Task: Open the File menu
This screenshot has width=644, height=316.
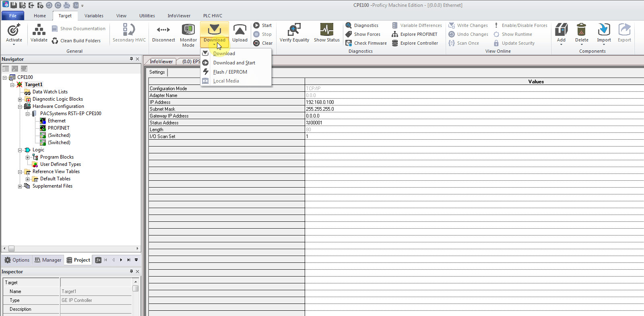Action: click(x=13, y=16)
